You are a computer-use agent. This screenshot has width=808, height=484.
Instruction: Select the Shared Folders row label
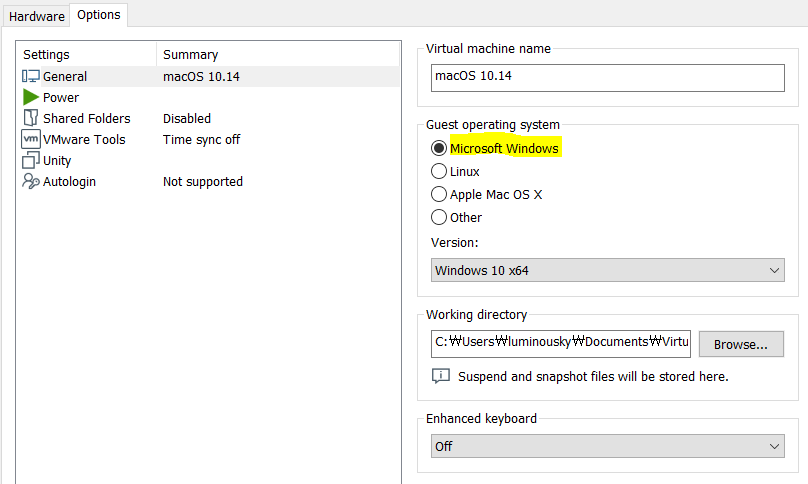coord(87,119)
